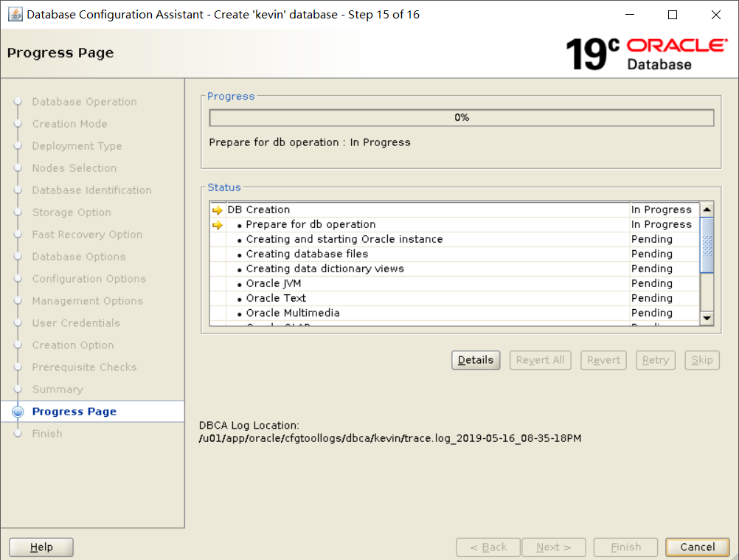
Task: Click the status list scroll down arrow
Action: [x=707, y=318]
